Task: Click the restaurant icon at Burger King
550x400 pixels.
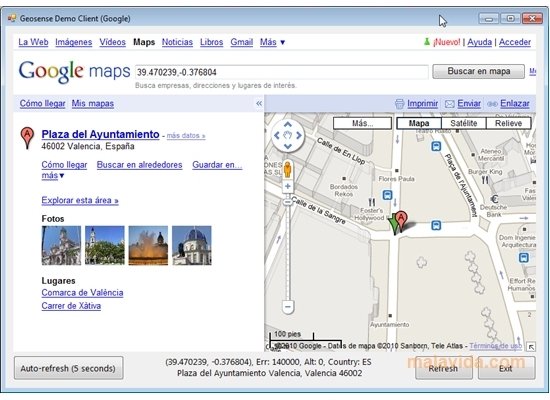Action: (485, 180)
